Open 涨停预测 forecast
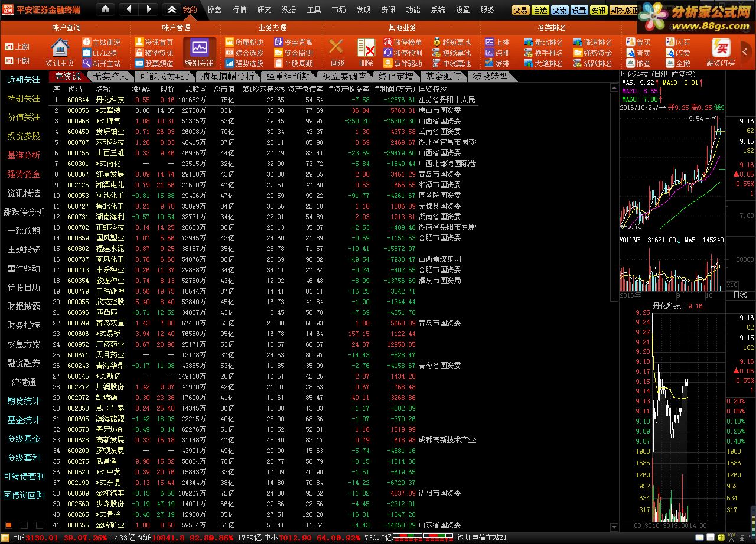 point(403,53)
